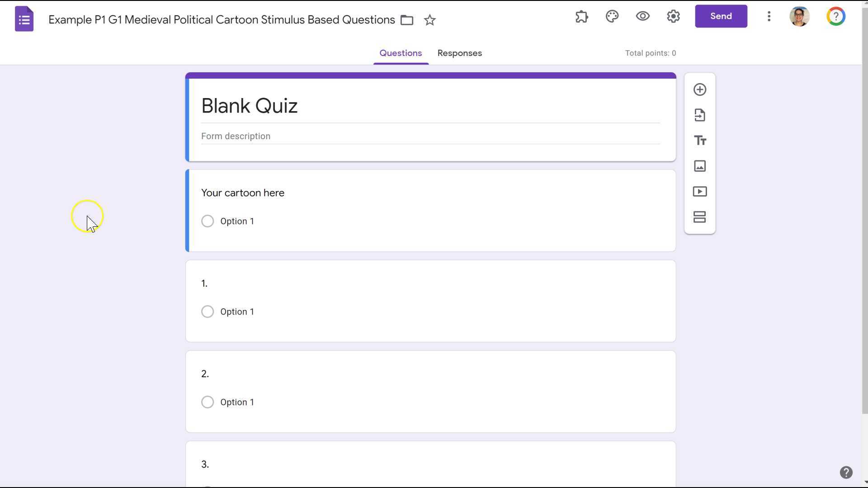The width and height of the screenshot is (868, 488).
Task: Preview the form with the eye icon
Action: pyautogui.click(x=642, y=16)
